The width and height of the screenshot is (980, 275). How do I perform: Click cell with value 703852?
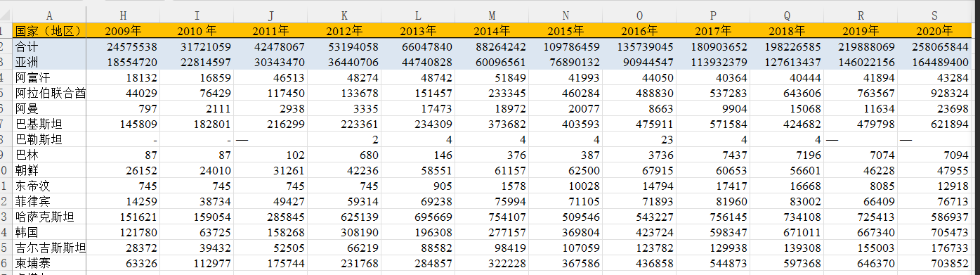[935, 263]
